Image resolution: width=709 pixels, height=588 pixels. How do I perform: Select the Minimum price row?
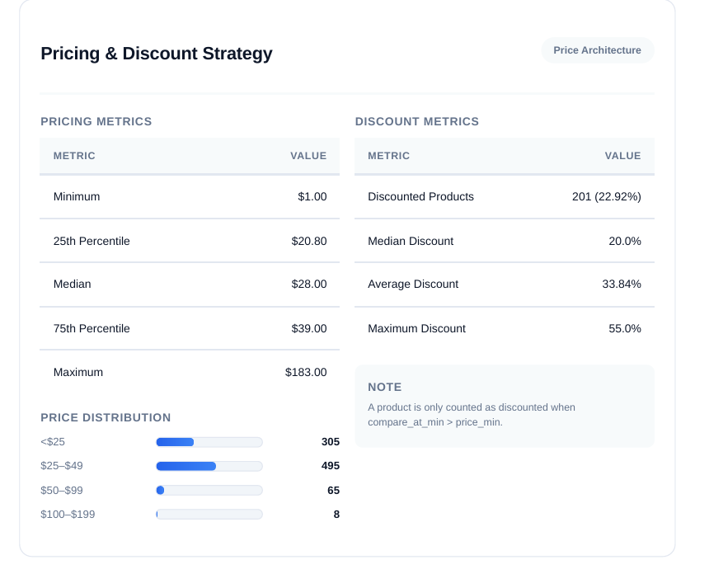coord(190,197)
